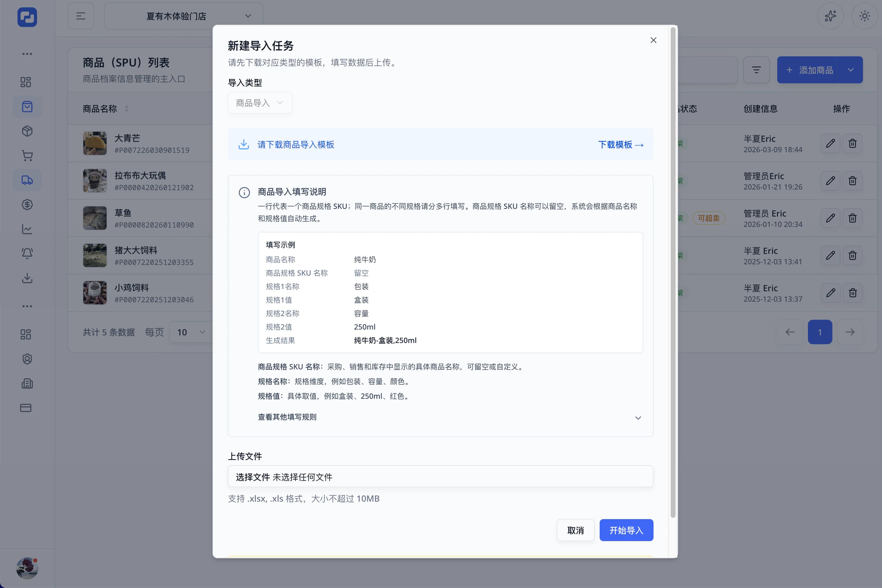Click the info icon beside 商品导入填写说明
The height and width of the screenshot is (588, 882).
click(x=244, y=192)
